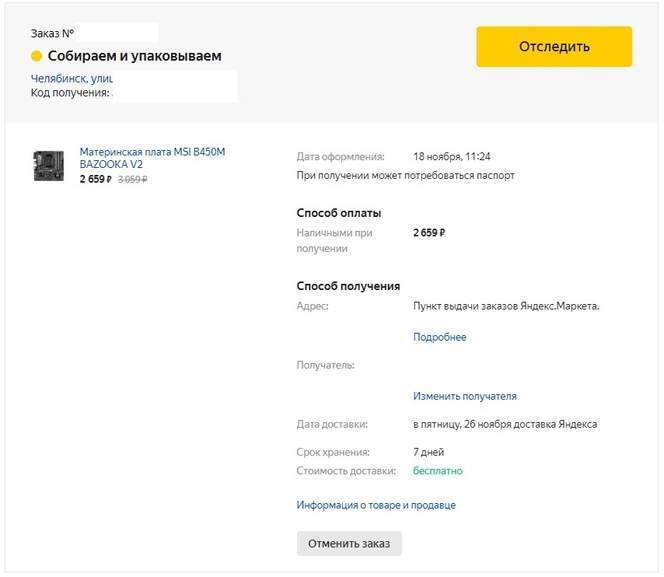The height and width of the screenshot is (577, 664).
Task: Click the Способ получения heading
Action: tap(348, 286)
